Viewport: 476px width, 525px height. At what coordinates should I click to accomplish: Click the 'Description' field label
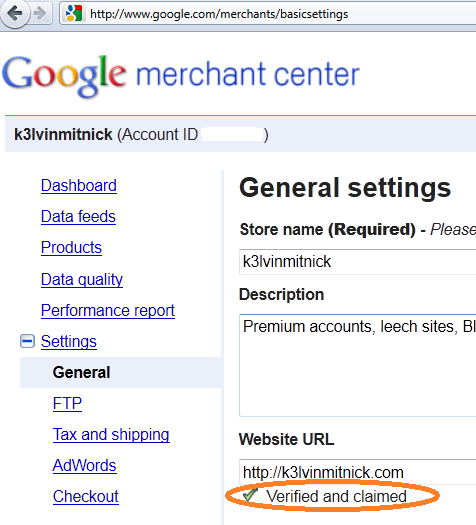(282, 295)
